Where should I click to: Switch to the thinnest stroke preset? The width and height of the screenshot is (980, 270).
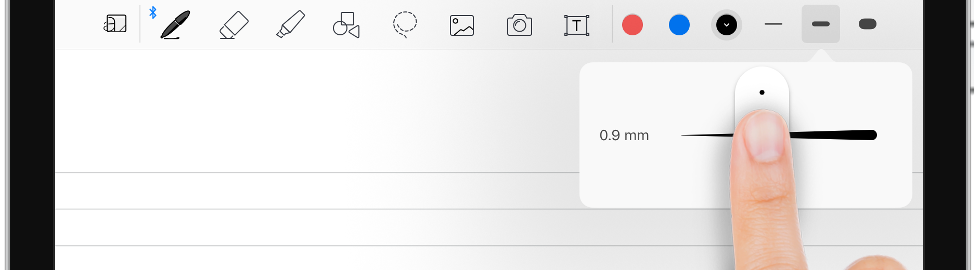tap(773, 24)
